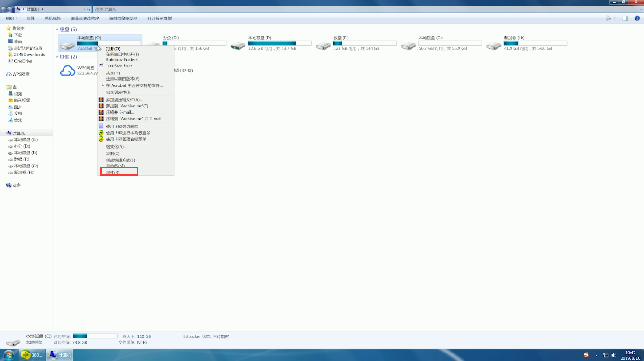Screen dimensions: 644x361
Task: Select the 本地磁盘 (E:) drive in main pane
Action: click(x=270, y=43)
